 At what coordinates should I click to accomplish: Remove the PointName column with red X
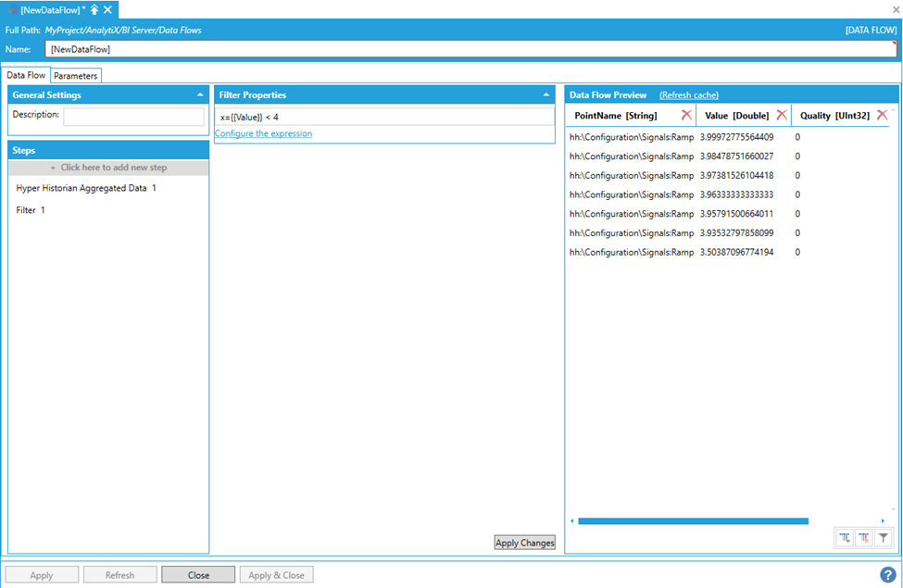pyautogui.click(x=686, y=115)
